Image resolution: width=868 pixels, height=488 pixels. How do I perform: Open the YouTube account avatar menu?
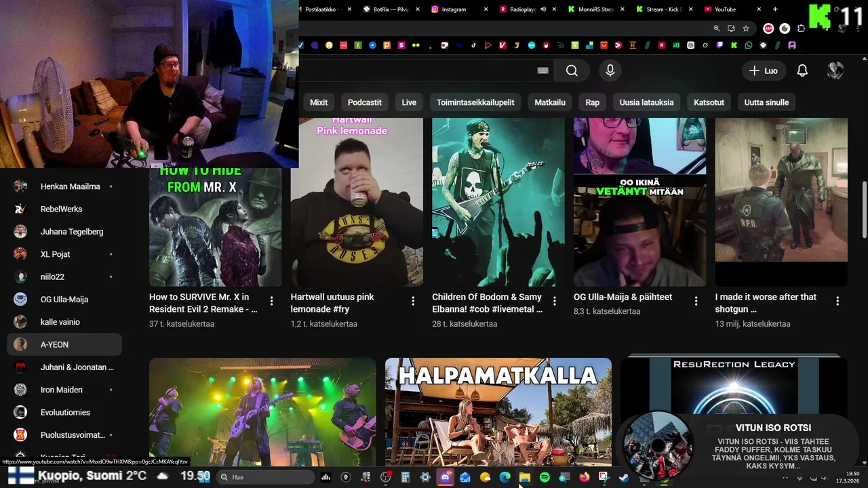coord(835,70)
